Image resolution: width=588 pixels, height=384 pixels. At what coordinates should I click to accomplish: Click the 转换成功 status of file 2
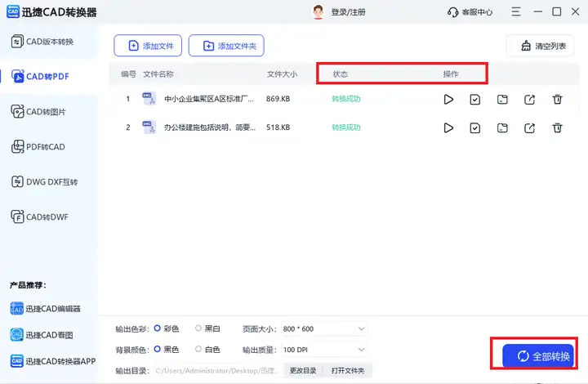coord(346,127)
